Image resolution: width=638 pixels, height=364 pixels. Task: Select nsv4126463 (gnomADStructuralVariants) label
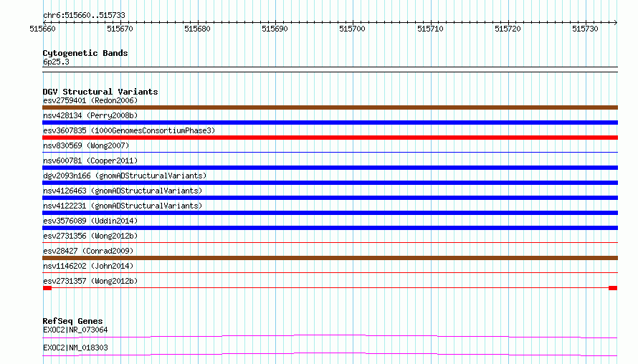click(123, 191)
